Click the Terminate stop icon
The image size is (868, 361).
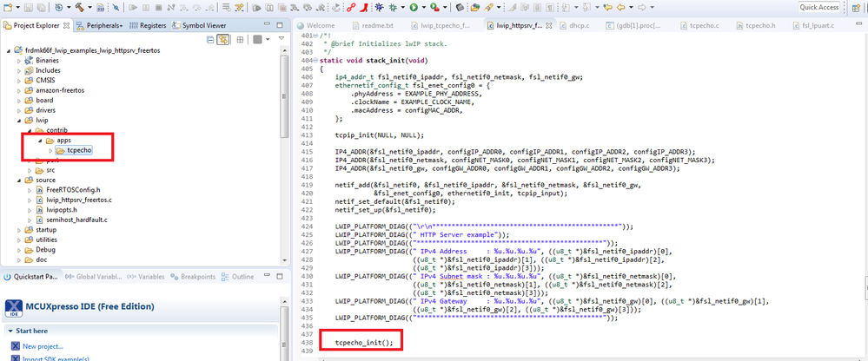(x=158, y=7)
